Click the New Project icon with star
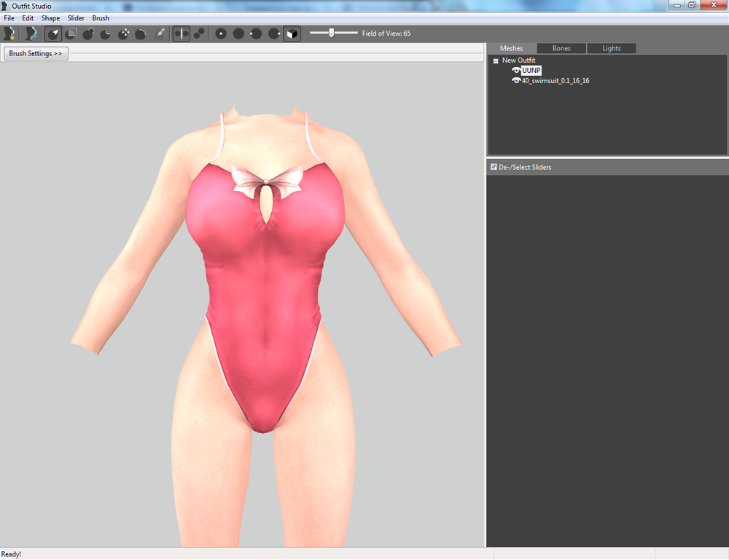The image size is (729, 560). click(x=9, y=34)
